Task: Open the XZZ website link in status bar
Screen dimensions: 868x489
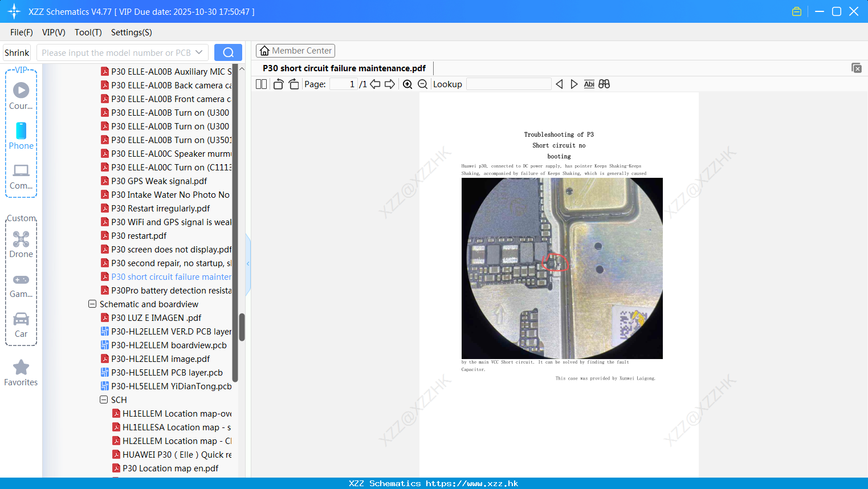Action: 472,483
